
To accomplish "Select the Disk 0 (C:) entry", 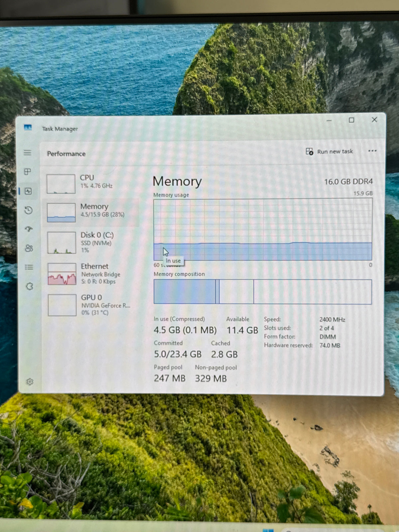I will pyautogui.click(x=91, y=242).
